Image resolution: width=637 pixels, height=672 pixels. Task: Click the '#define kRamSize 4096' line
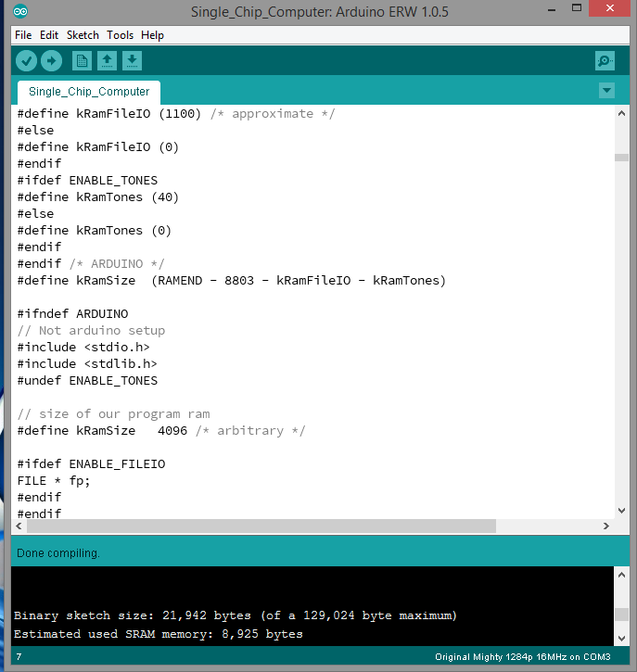click(x=161, y=431)
